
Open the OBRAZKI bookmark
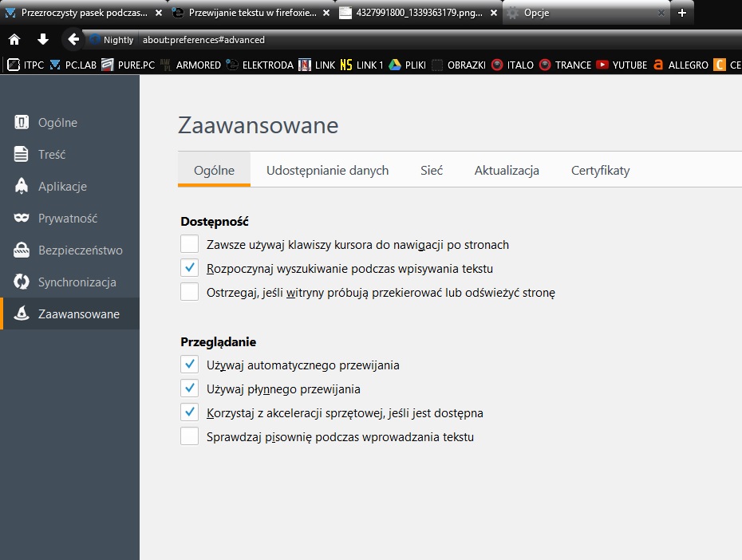pyautogui.click(x=459, y=65)
